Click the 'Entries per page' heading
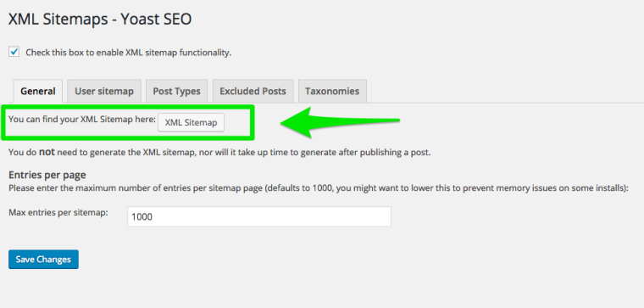 point(47,175)
